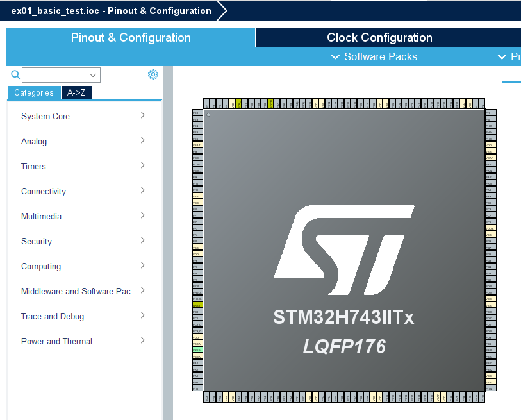521x420 pixels.
Task: Select pin PC0 below NRST
Action: click(197, 312)
